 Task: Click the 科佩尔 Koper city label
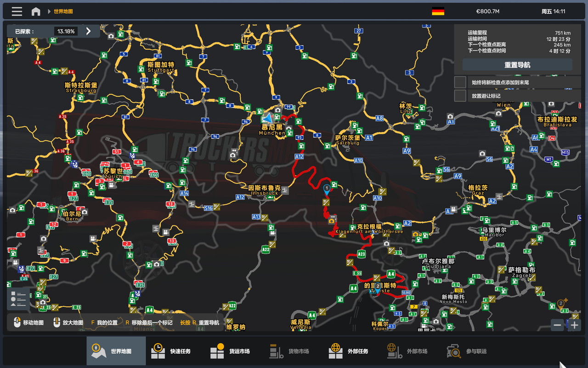coord(380,326)
